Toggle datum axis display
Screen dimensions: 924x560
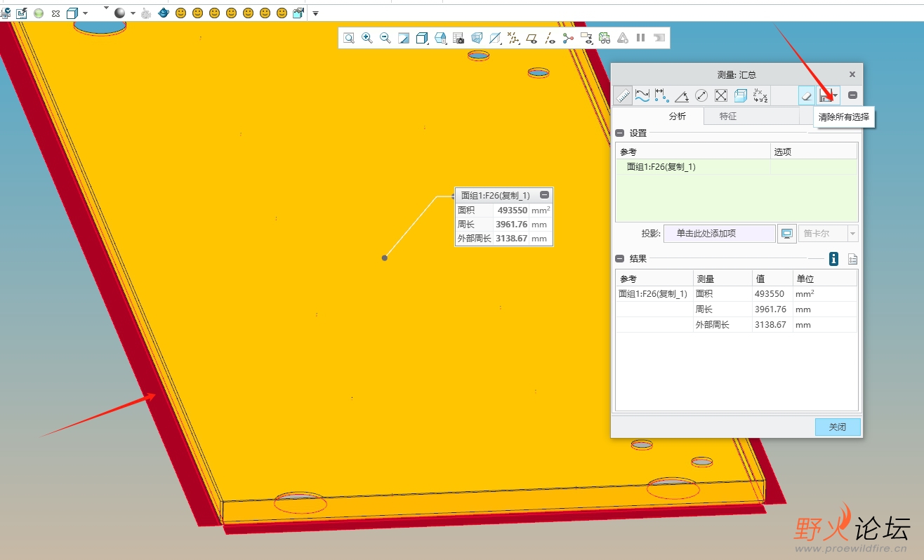click(550, 38)
